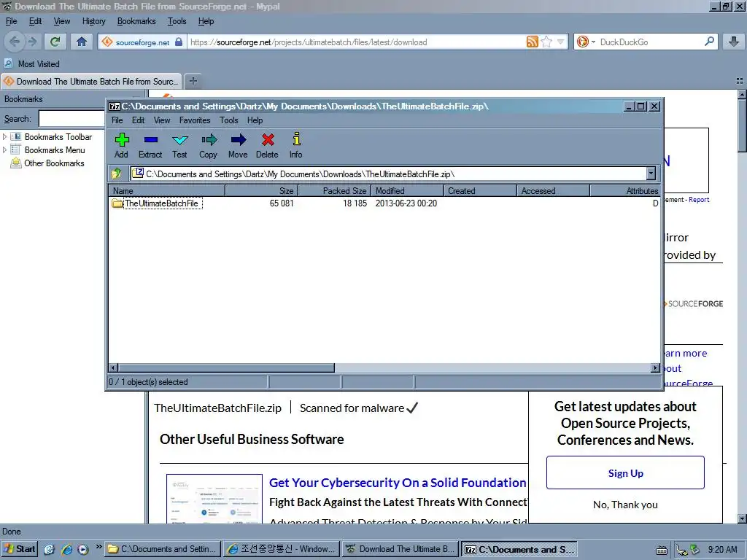Click the Start button on taskbar
747x560 pixels.
point(20,549)
